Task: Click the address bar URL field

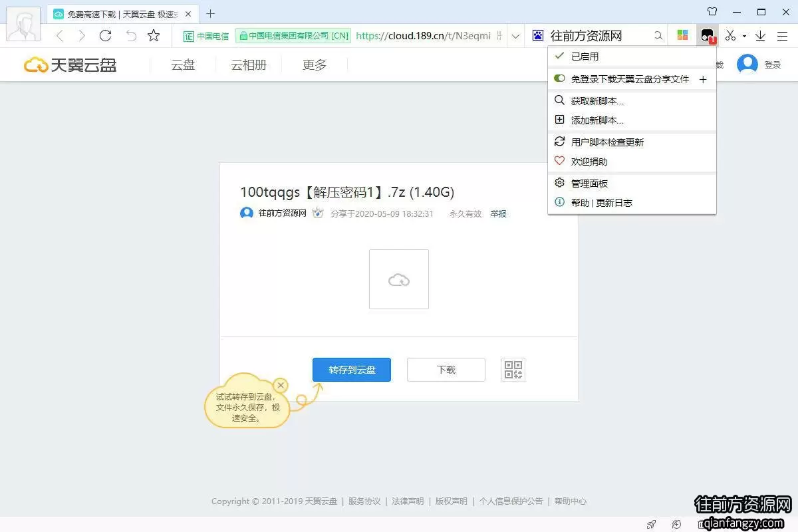Action: point(423,36)
